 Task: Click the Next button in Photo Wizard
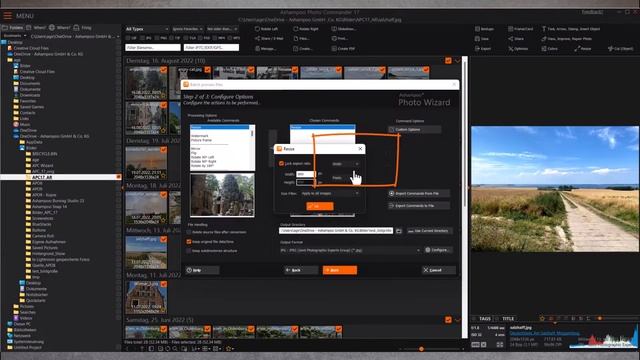(340, 270)
